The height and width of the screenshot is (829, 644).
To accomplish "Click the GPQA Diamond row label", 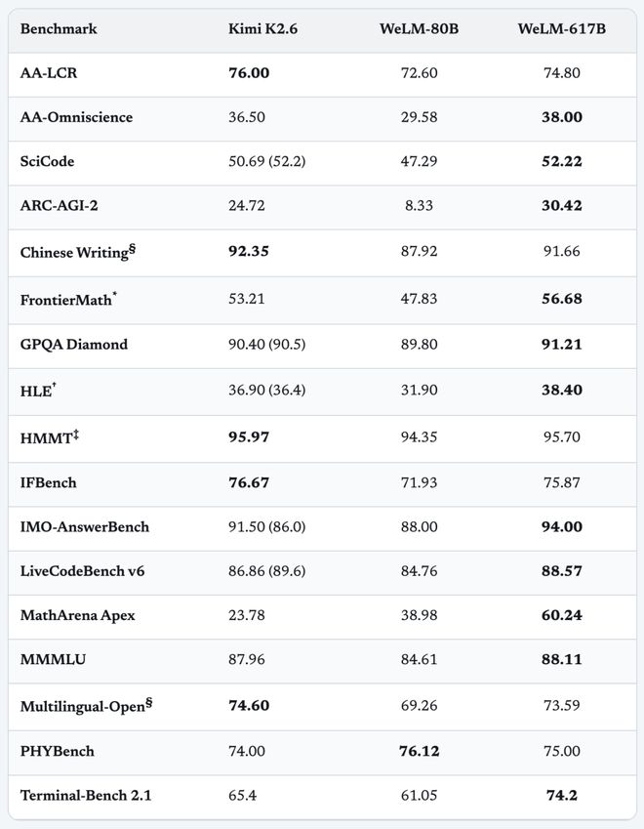I will (74, 344).
